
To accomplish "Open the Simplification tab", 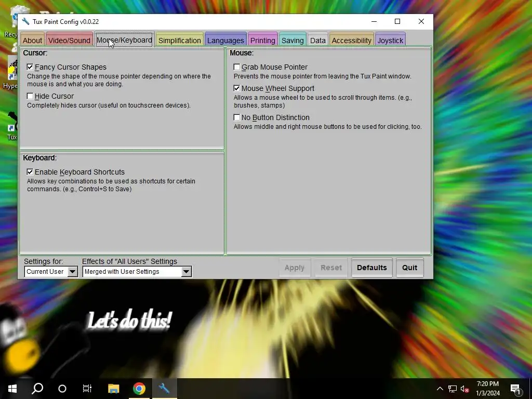I will 179,40.
